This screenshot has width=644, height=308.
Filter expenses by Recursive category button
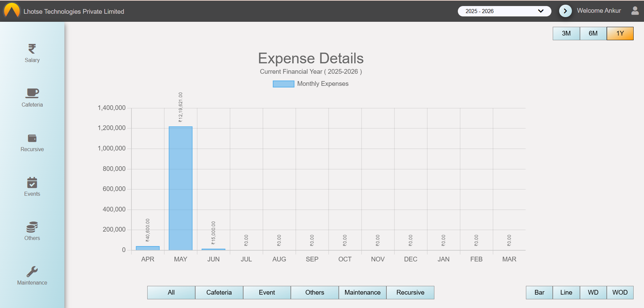point(410,293)
